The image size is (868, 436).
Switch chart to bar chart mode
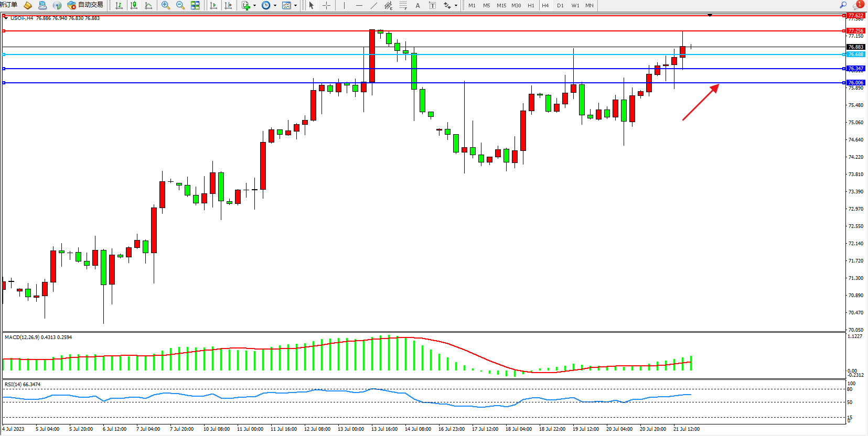[x=119, y=5]
